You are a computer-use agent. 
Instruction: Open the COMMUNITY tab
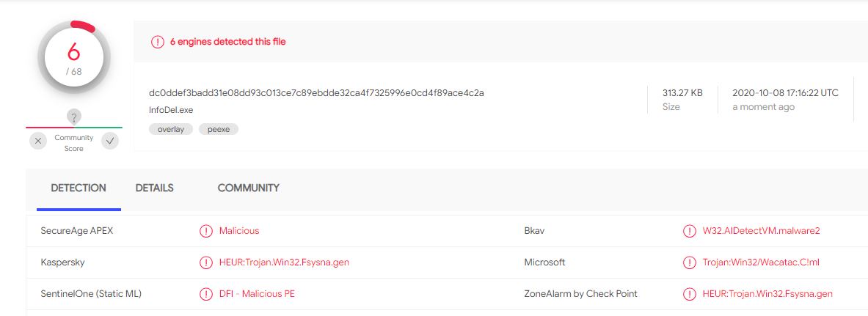(249, 188)
